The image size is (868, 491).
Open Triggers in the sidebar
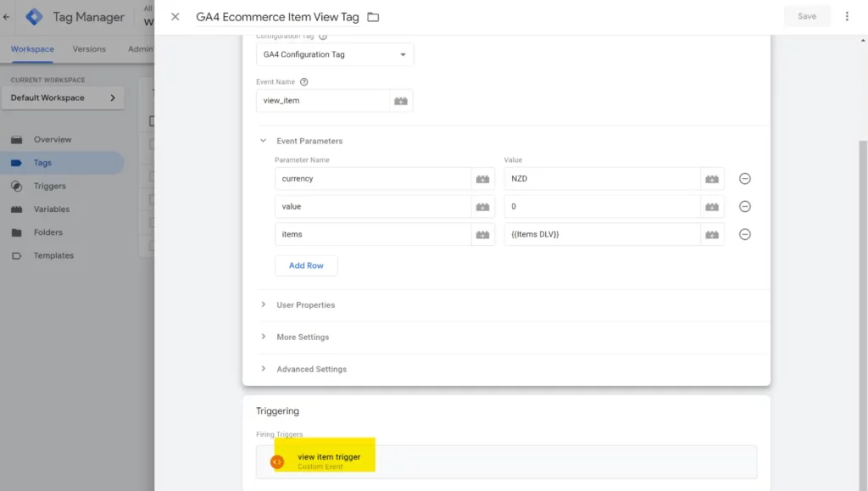pos(50,186)
